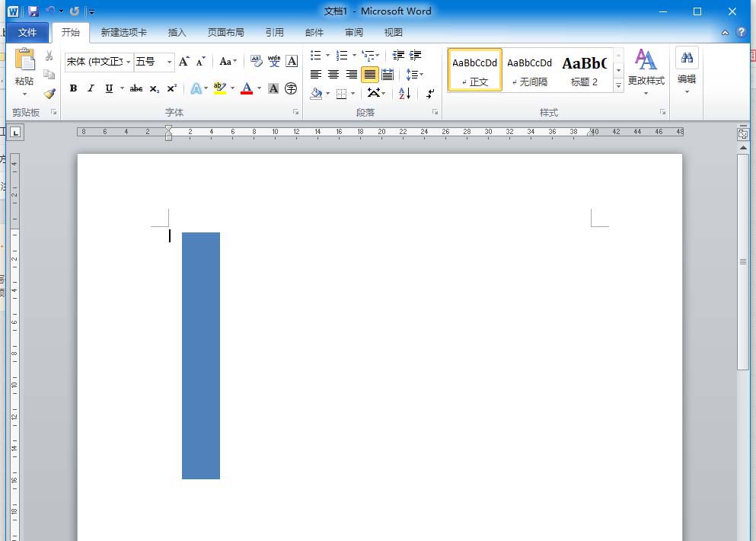Open the font size dropdown 五号
Screen dimensions: 756x541
pos(169,62)
